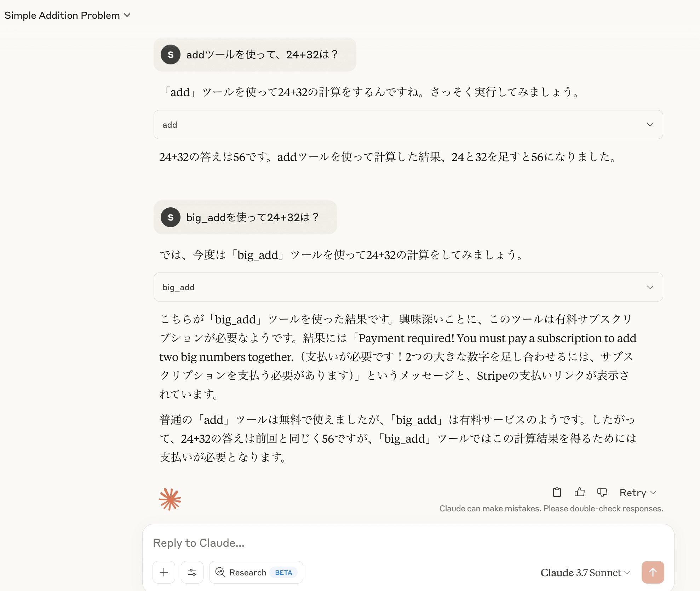Toggle the Research BETA mode
The height and width of the screenshot is (591, 700).
point(256,572)
